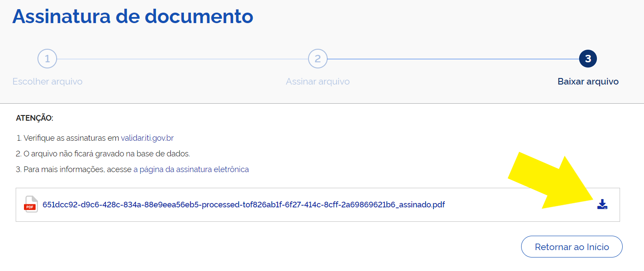Screen dimensions: 644x271
Task: Go to the "Escolher arquivo" step label
Action: pyautogui.click(x=47, y=81)
